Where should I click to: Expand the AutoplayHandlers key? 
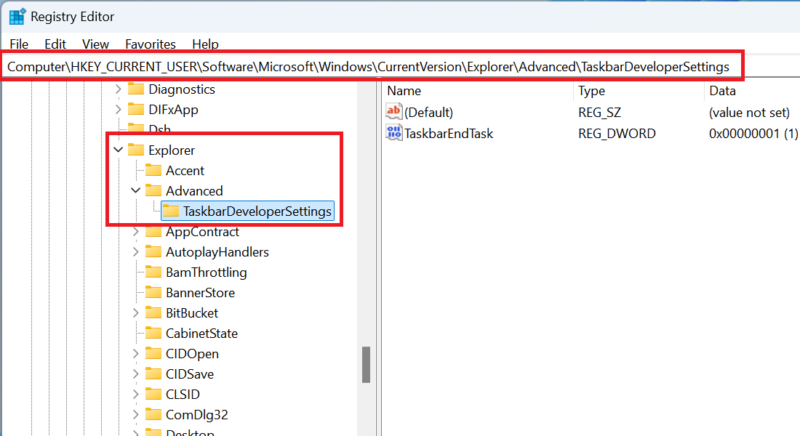[136, 252]
